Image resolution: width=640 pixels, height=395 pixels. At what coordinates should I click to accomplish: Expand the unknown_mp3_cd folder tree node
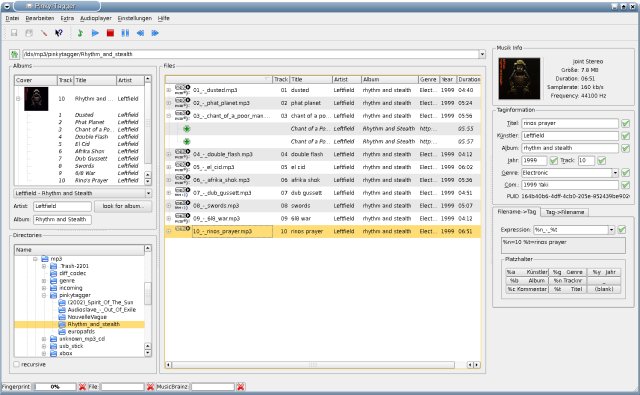[x=44, y=339]
